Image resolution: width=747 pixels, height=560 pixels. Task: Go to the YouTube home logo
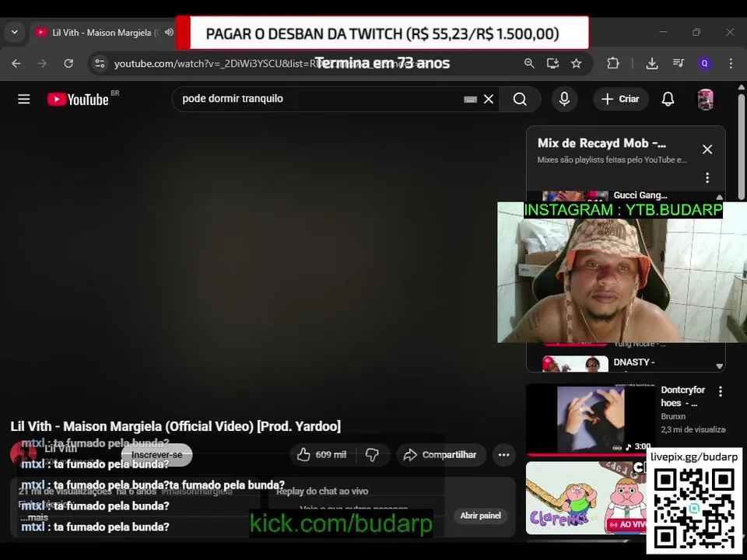pos(79,99)
